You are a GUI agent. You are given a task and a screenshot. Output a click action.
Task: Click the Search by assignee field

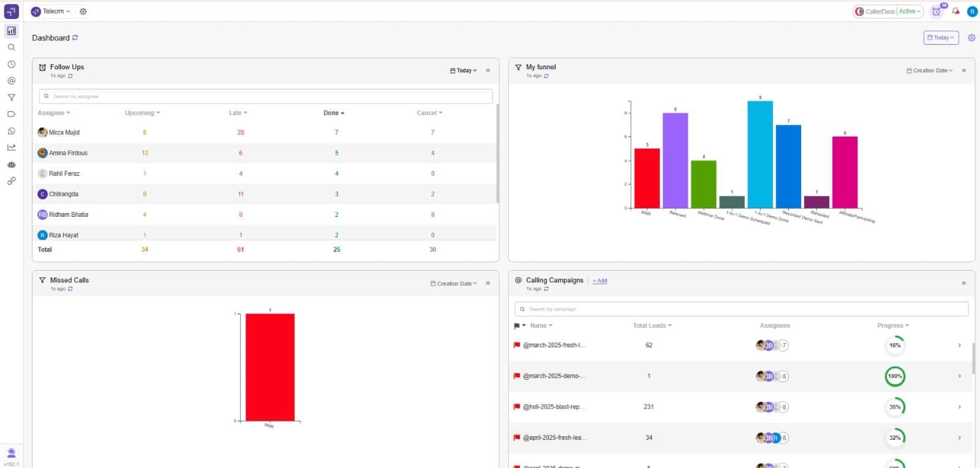[266, 96]
